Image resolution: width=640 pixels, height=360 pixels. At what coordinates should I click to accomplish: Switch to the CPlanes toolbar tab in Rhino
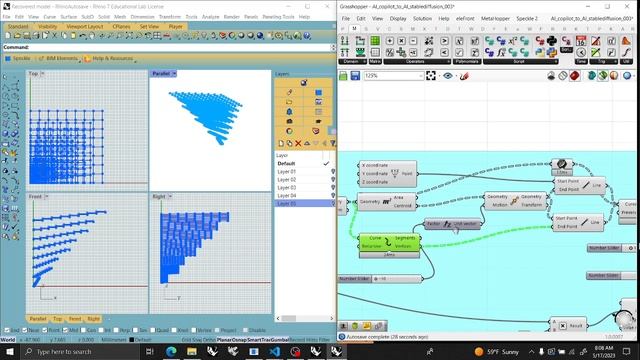[x=121, y=27]
